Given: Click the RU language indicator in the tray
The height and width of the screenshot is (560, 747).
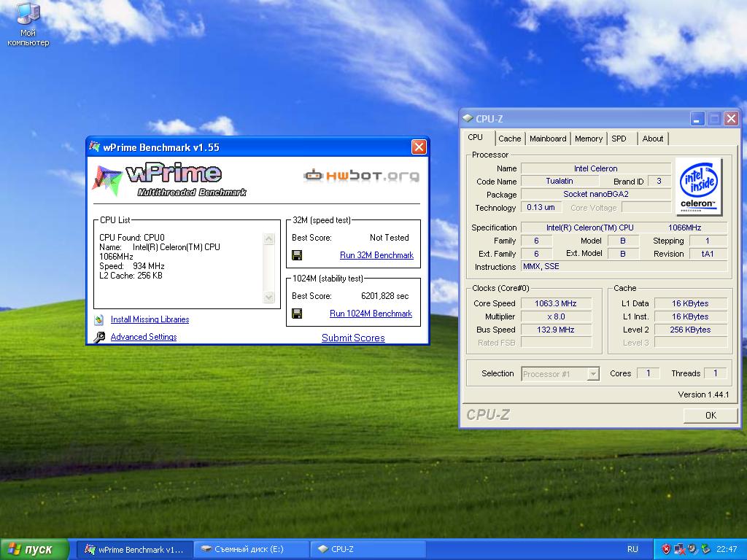Looking at the screenshot, I should click(632, 549).
